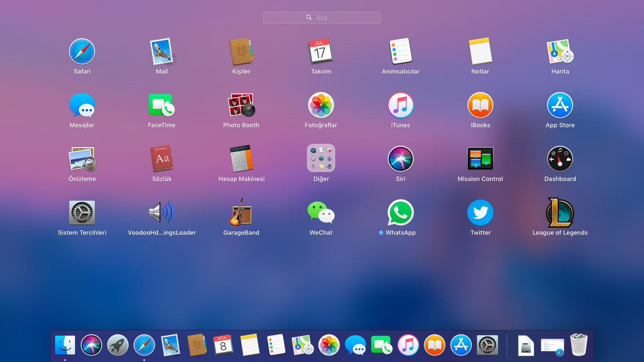Open Finder from the Dock

(65, 346)
